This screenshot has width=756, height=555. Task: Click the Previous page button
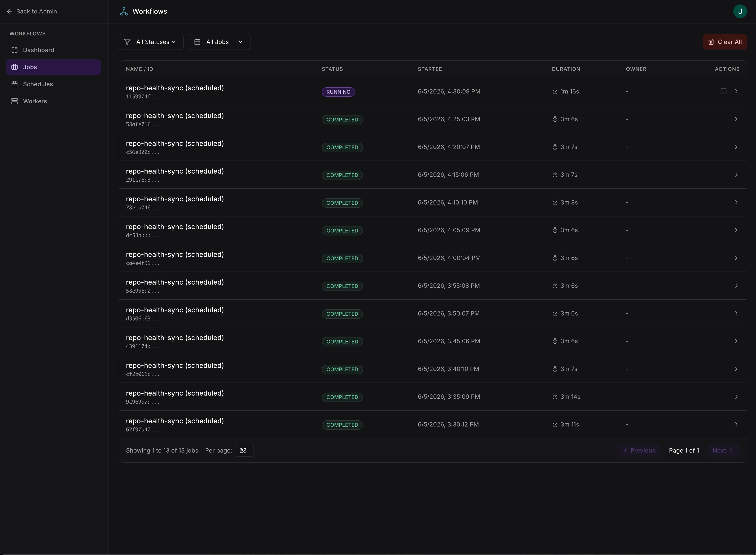(x=639, y=451)
